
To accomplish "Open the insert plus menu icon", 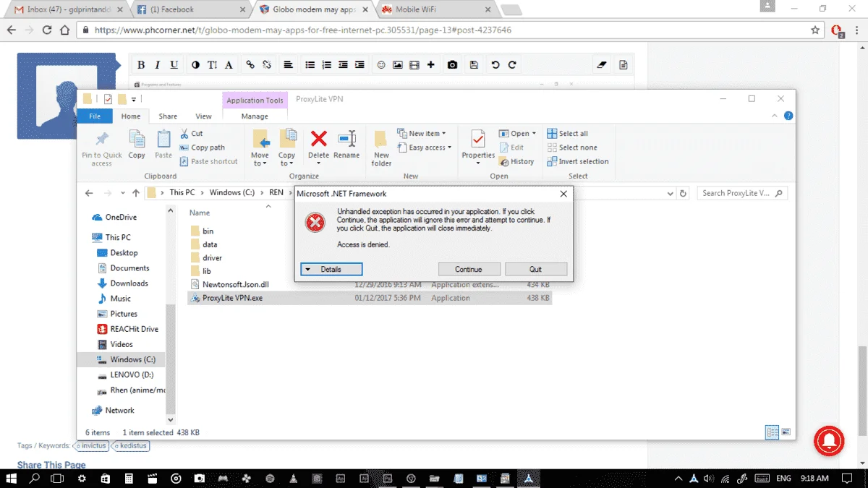I will (x=431, y=64).
